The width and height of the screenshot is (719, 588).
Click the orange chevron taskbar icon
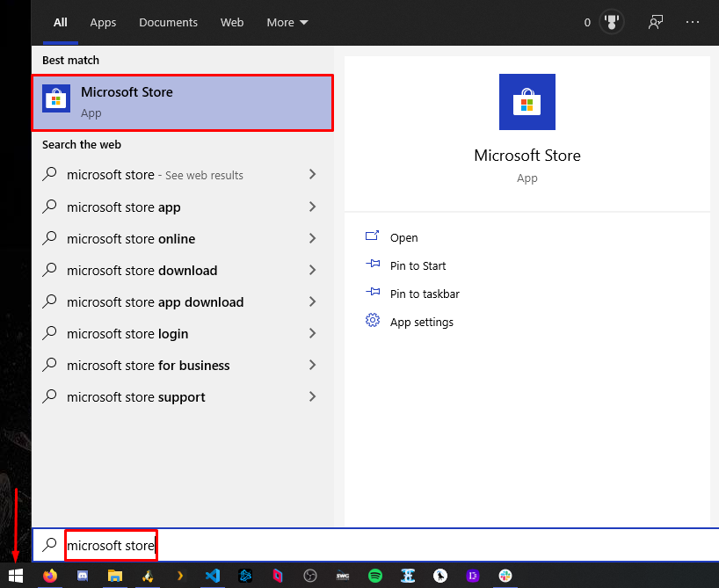click(x=180, y=576)
